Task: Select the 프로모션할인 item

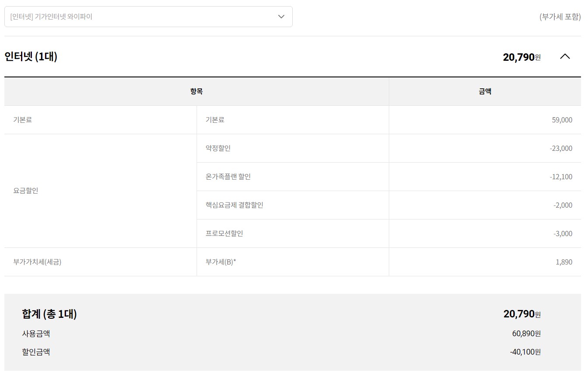Action: (x=224, y=233)
